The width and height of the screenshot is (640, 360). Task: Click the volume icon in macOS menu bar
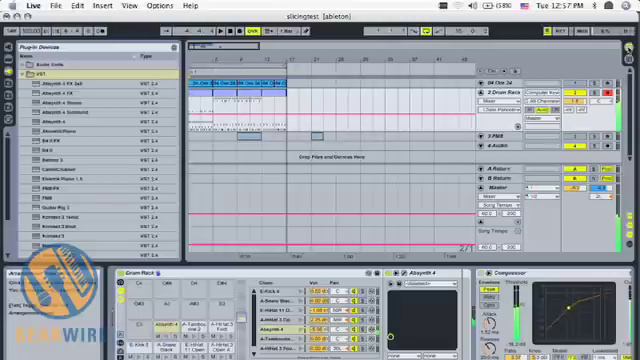473,6
